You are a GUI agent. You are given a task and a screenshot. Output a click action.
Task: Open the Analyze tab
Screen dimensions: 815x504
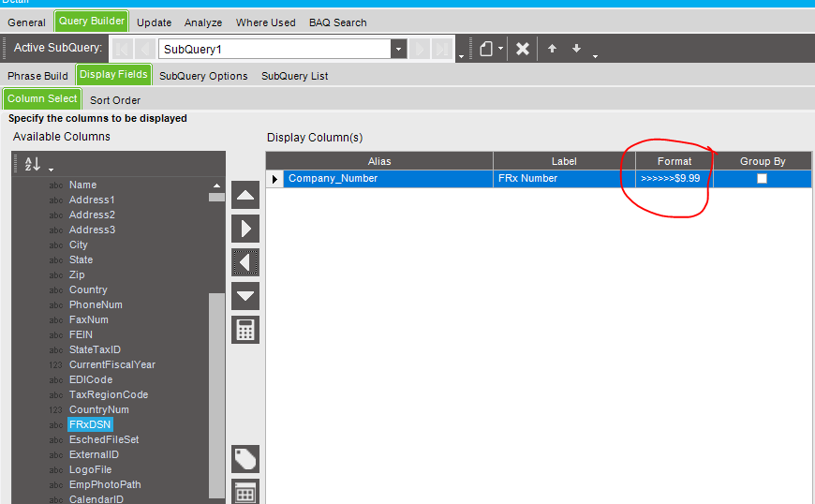(203, 22)
